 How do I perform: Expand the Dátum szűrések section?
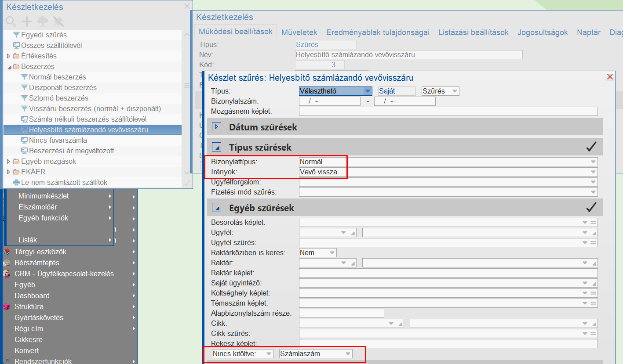click(216, 127)
